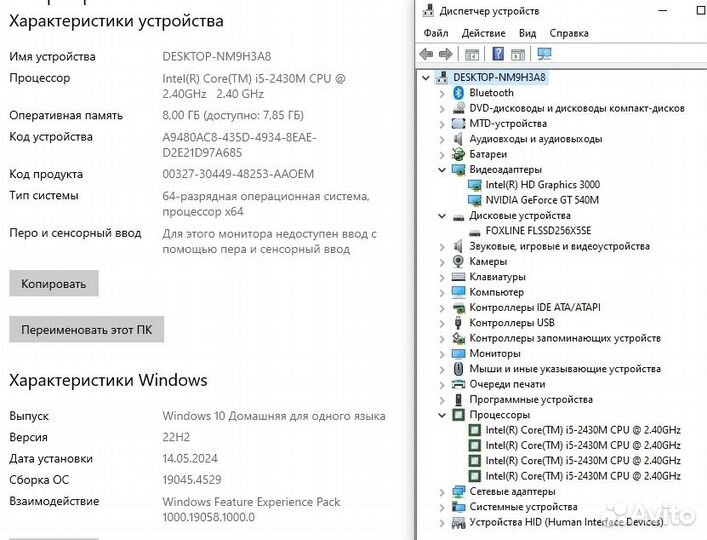Collapse the Видеоадаптеры category

(443, 170)
